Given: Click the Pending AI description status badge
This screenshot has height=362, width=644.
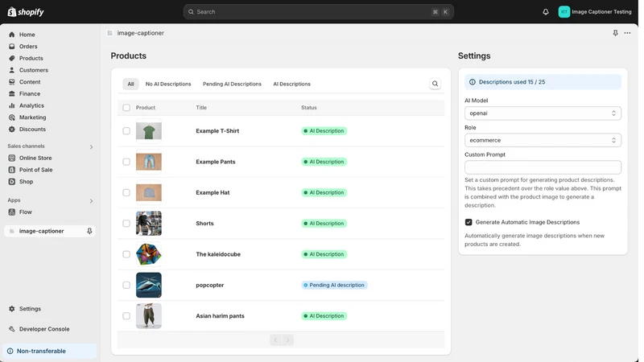Looking at the screenshot, I should click(334, 285).
